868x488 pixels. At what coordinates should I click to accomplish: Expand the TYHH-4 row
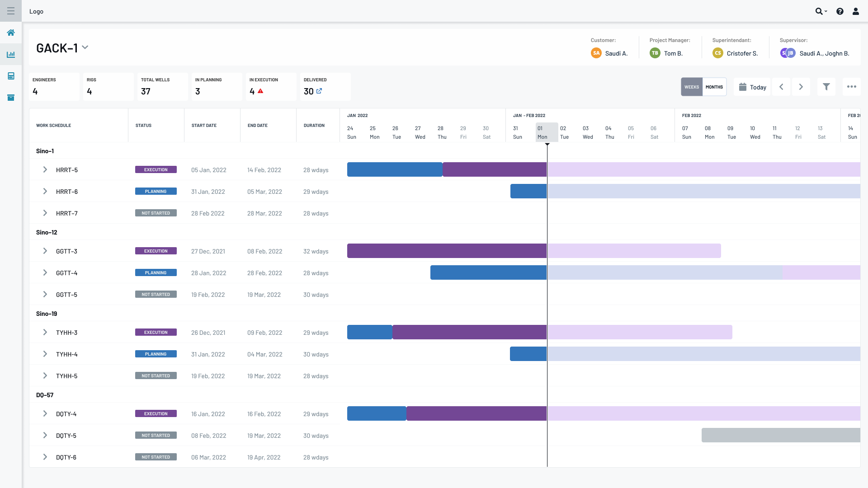45,354
